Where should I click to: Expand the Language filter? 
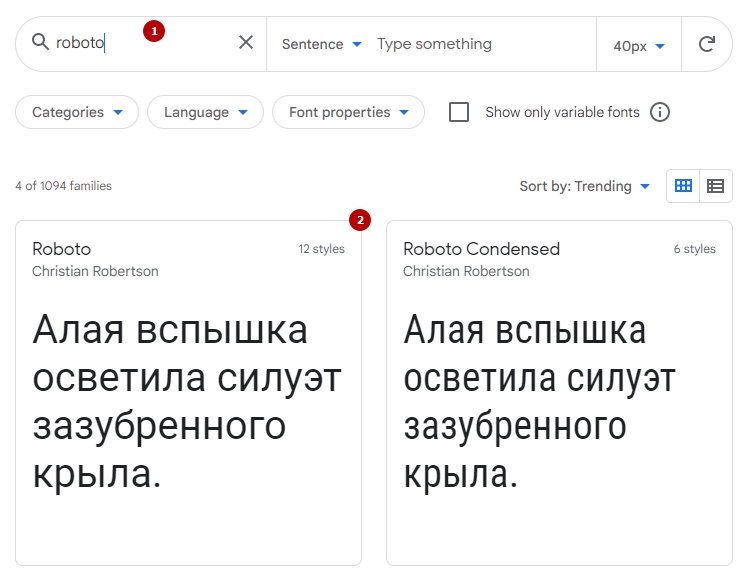click(205, 112)
